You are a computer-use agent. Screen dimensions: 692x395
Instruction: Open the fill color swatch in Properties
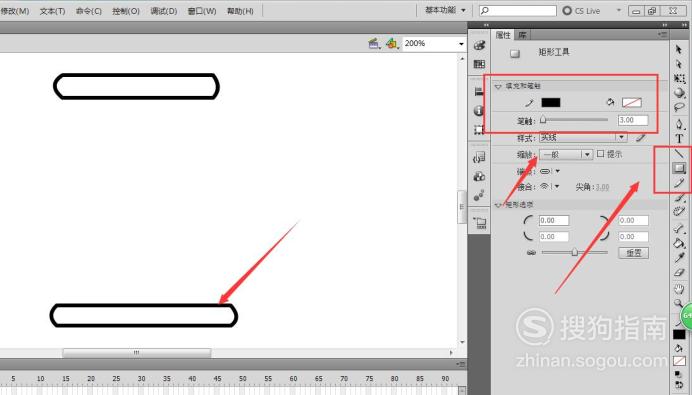click(632, 103)
